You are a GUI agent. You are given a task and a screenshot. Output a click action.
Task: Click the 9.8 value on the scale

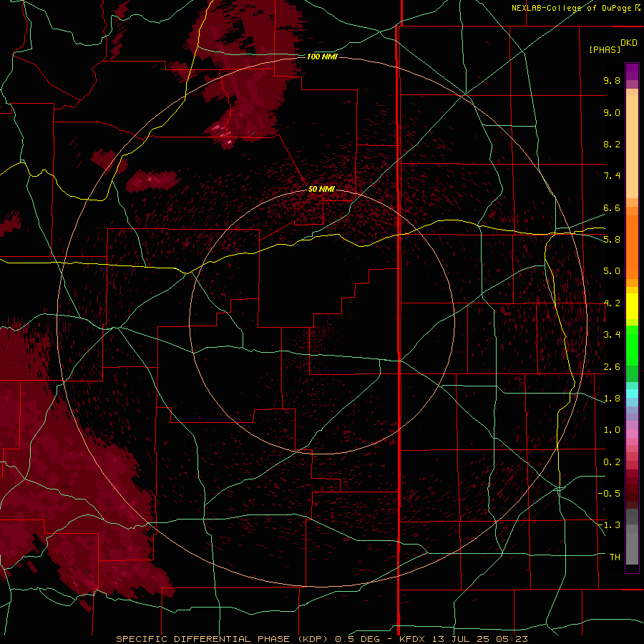[x=612, y=80]
